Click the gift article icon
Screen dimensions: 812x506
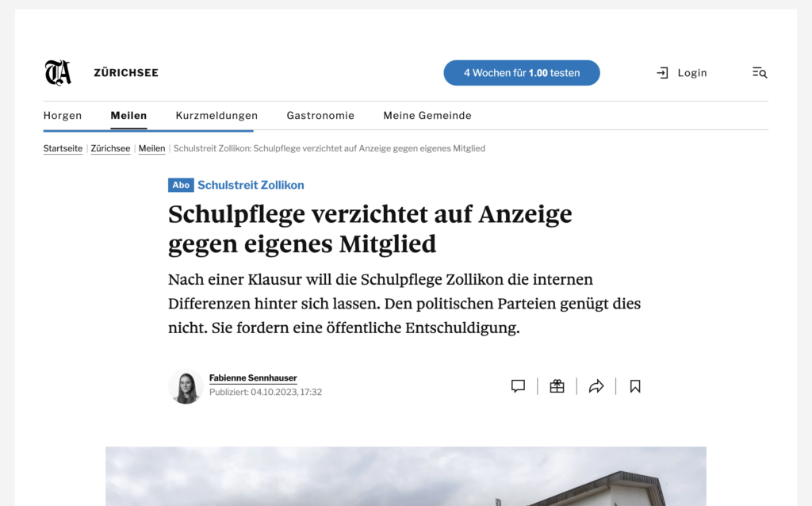(557, 386)
